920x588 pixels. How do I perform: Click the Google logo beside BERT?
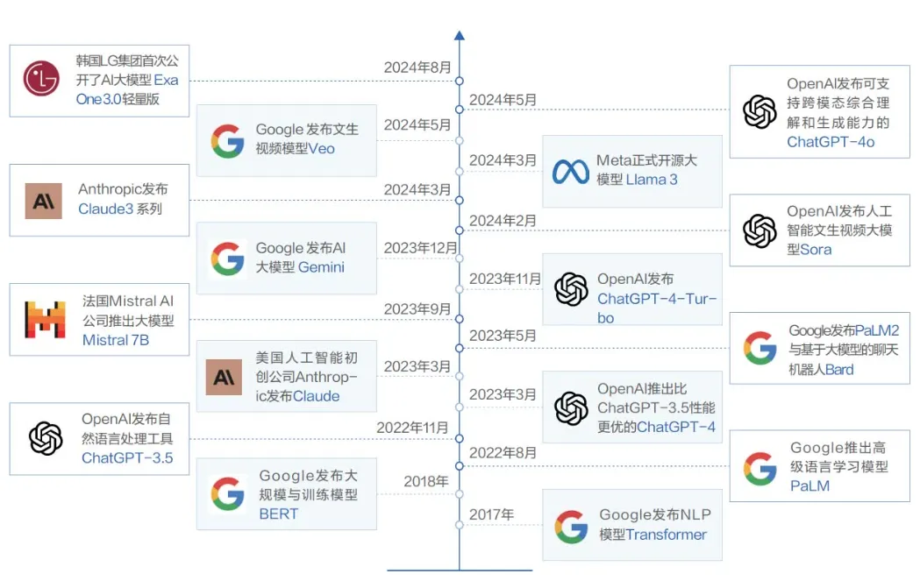(227, 494)
